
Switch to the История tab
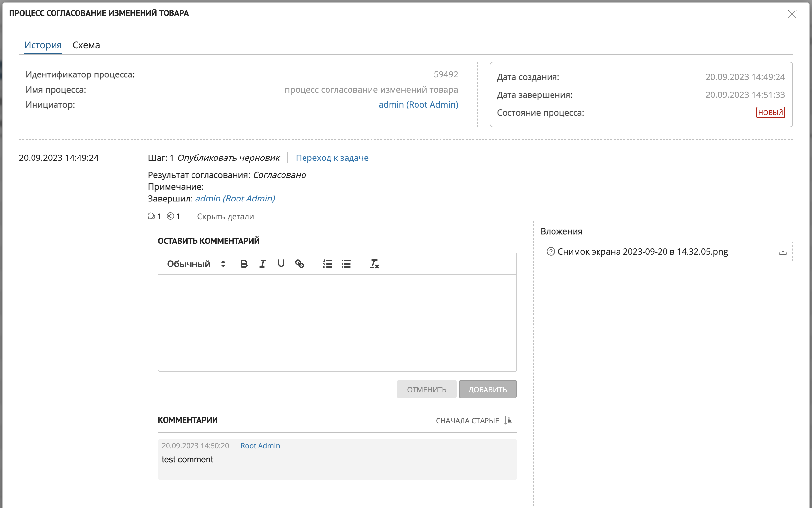(x=43, y=45)
